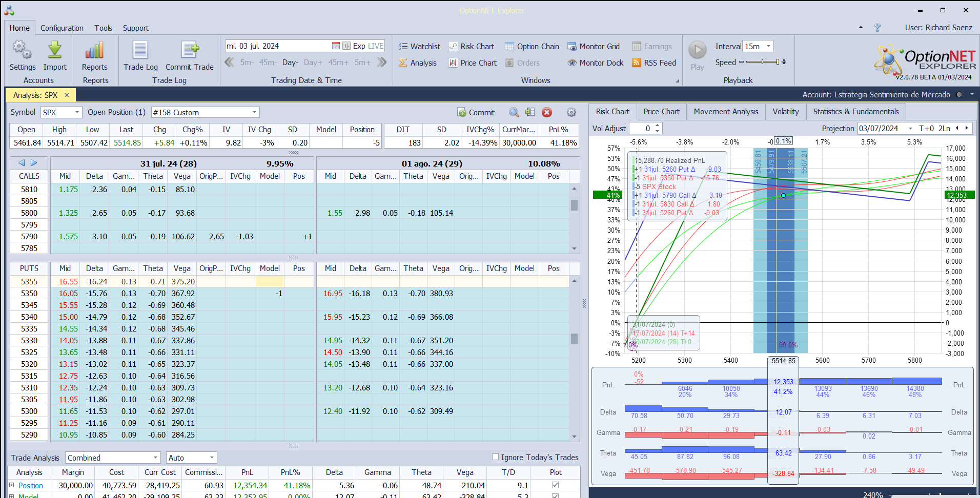This screenshot has height=498, width=980.
Task: Open analysis settings gear icon
Action: click(571, 112)
